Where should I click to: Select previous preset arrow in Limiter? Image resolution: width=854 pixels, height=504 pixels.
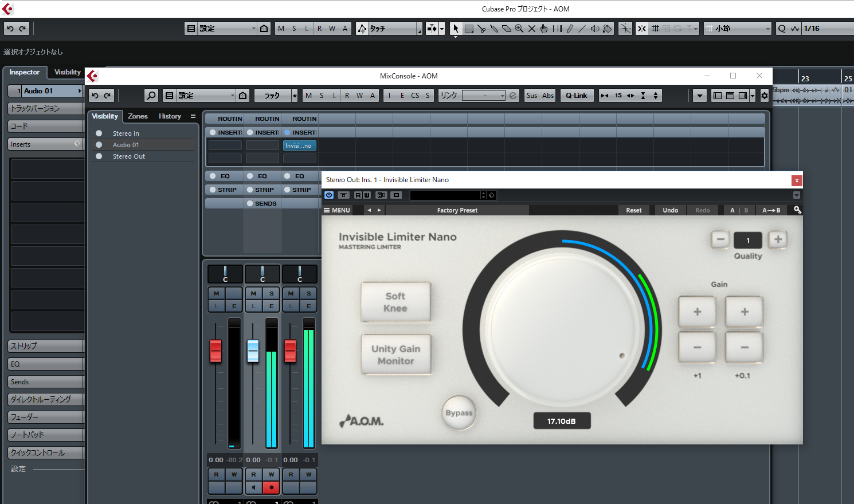coord(369,210)
